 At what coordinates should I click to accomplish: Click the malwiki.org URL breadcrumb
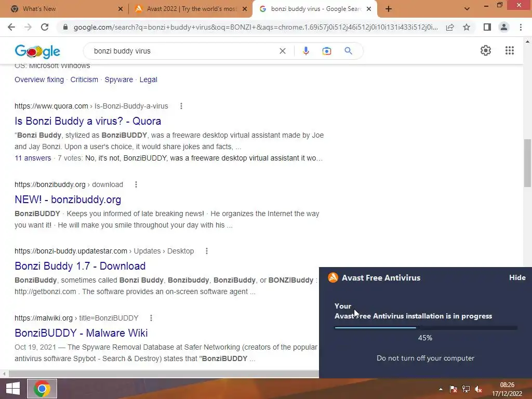pos(76,318)
